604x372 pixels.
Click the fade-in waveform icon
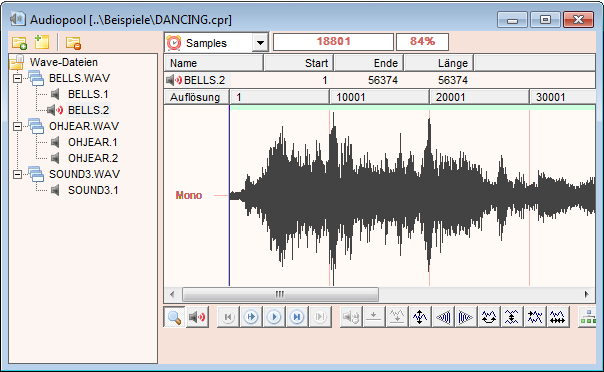click(443, 317)
